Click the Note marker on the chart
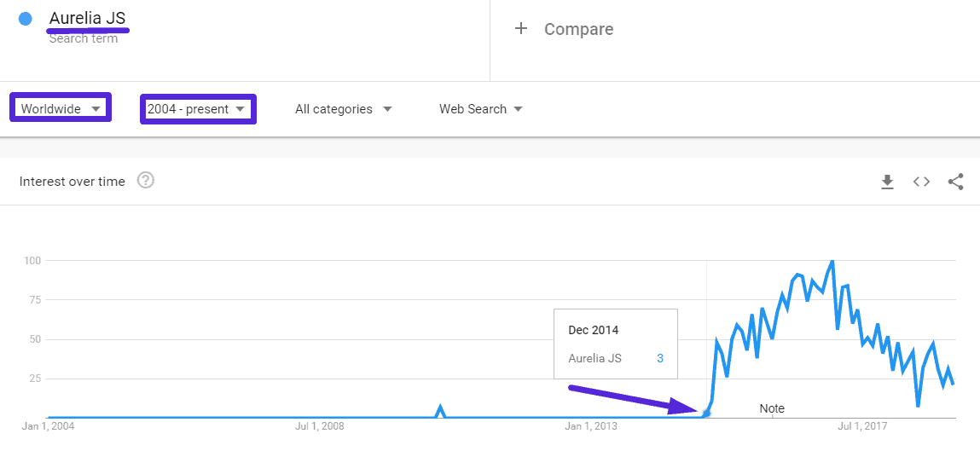980x451 pixels. 772,408
